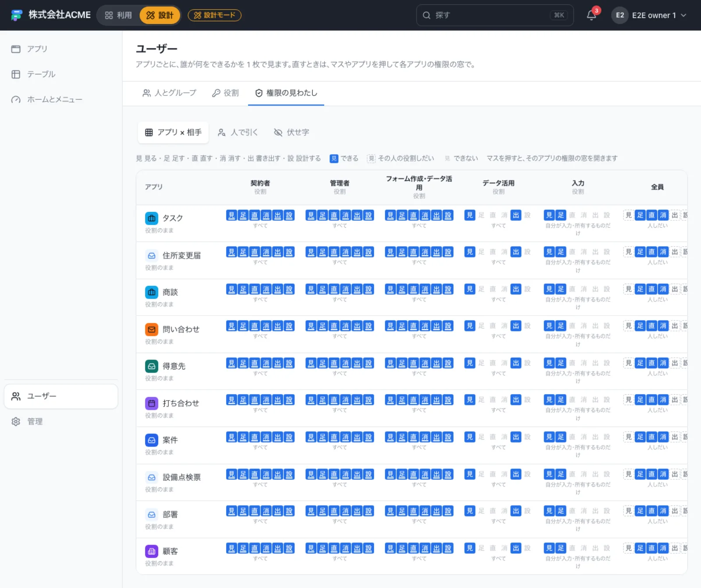The image size is (701, 588).
Task: Expand the E2E owner 1 account menu
Action: pos(649,15)
